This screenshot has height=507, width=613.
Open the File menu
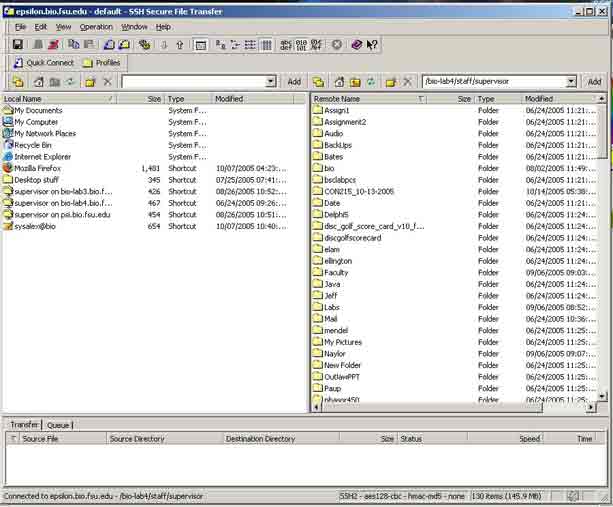pos(20,27)
